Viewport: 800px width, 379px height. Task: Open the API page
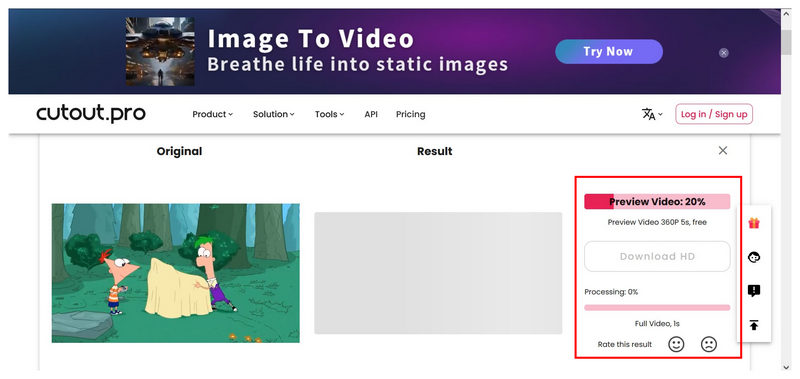(371, 114)
